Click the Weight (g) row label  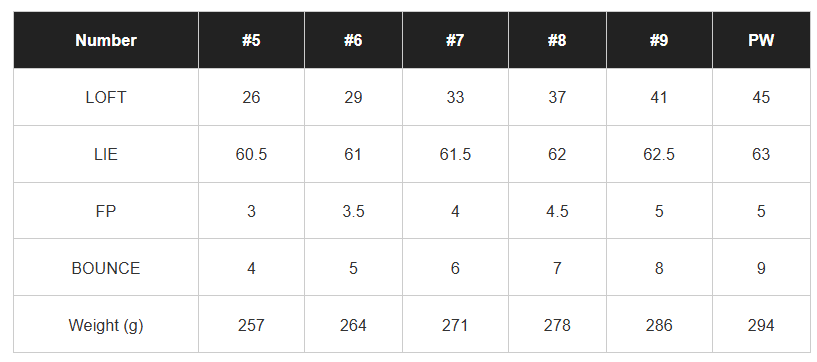106,325
